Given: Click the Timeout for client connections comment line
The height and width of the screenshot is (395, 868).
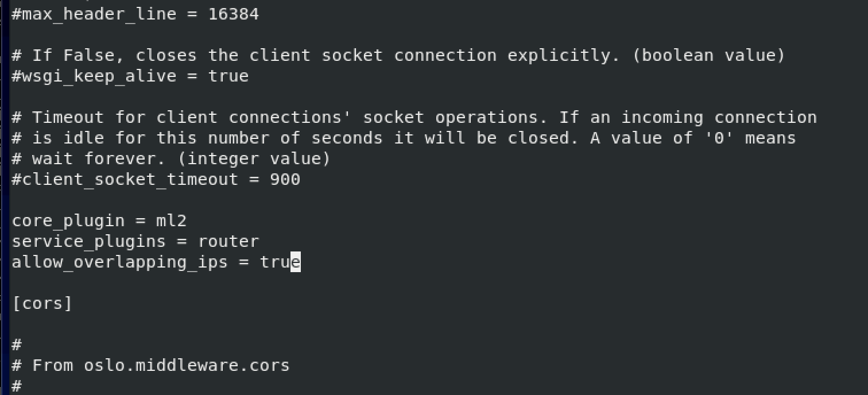Looking at the screenshot, I should [414, 118].
